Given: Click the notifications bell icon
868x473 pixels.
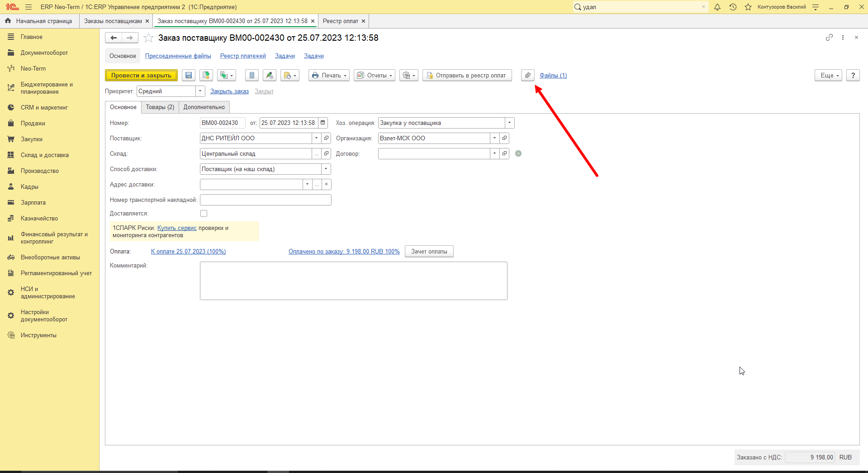Looking at the screenshot, I should pos(717,7).
